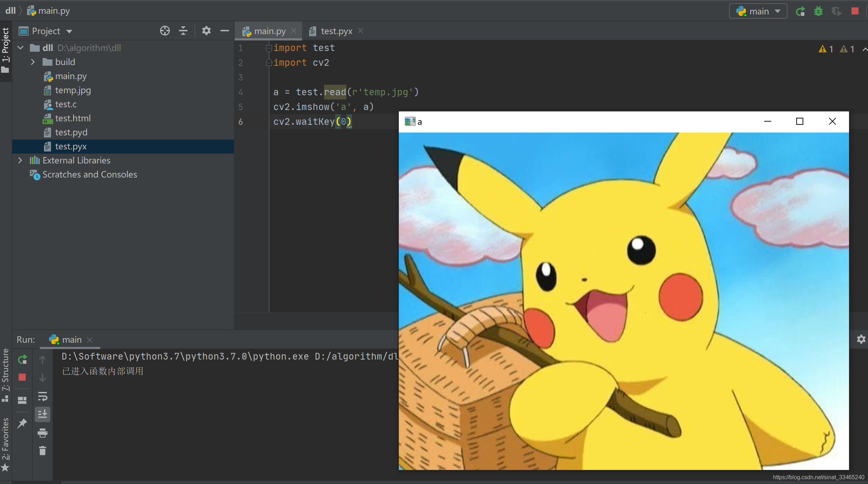Collapse the dll root folder
The height and width of the screenshot is (484, 868).
20,47
